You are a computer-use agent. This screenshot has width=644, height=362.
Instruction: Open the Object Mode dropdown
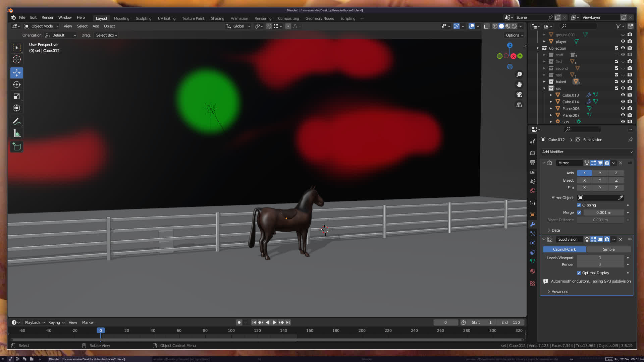[x=42, y=26]
